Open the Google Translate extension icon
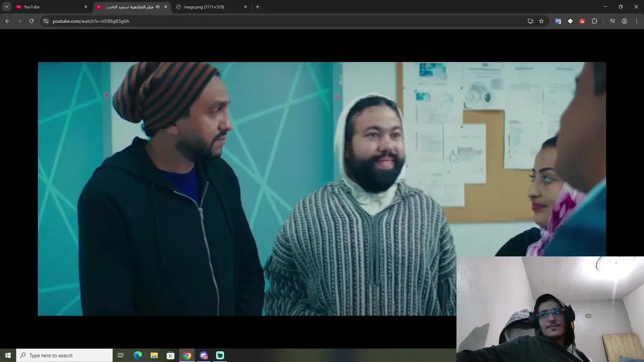This screenshot has width=644, height=362. 558,21
